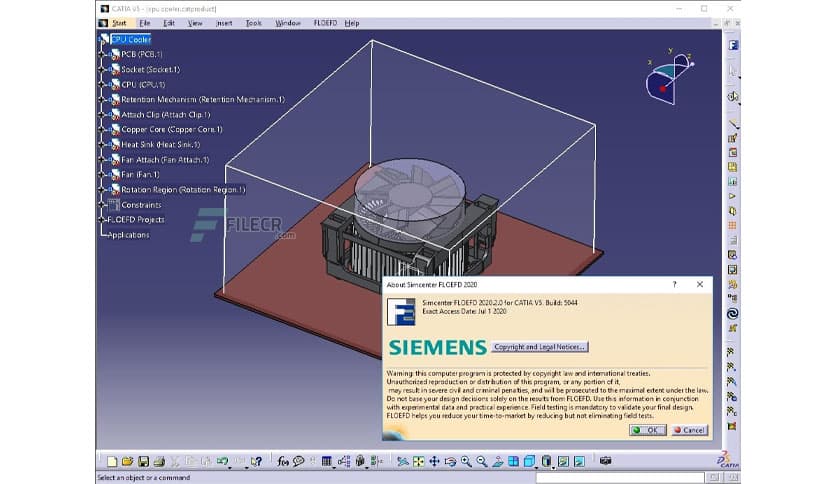Viewport: 836px width, 484px height.
Task: Open the Tools menu
Action: click(x=253, y=23)
